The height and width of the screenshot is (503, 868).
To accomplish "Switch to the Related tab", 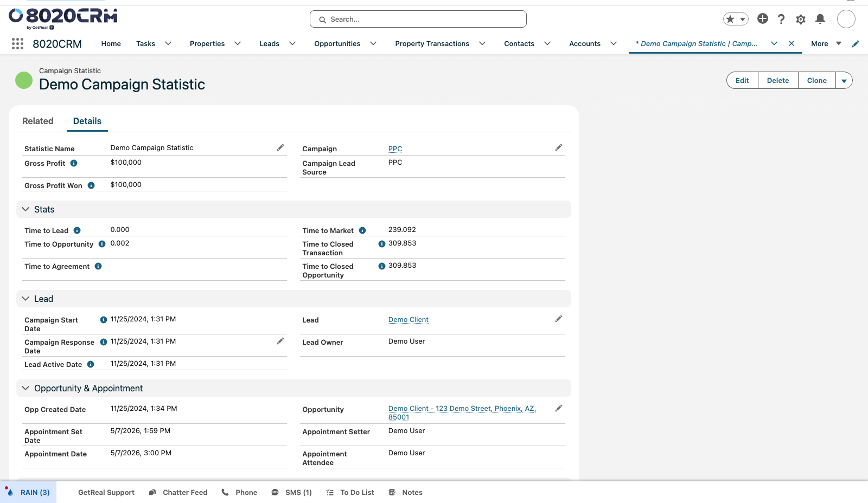I will tap(38, 121).
